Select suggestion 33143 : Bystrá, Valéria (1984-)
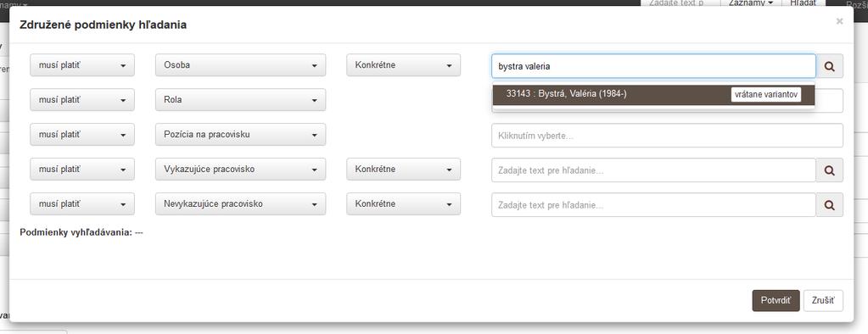Image resolution: width=868 pixels, height=334 pixels. (654, 95)
